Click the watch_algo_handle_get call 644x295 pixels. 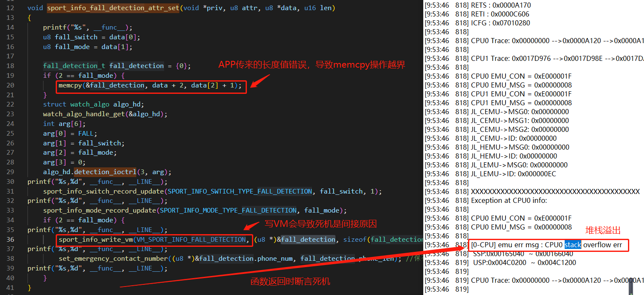(106, 114)
